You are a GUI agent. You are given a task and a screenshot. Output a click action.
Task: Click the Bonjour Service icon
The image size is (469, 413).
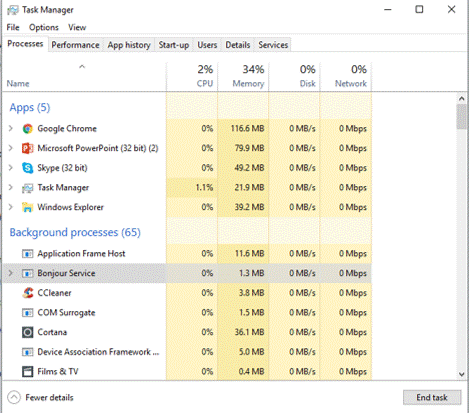coord(28,274)
